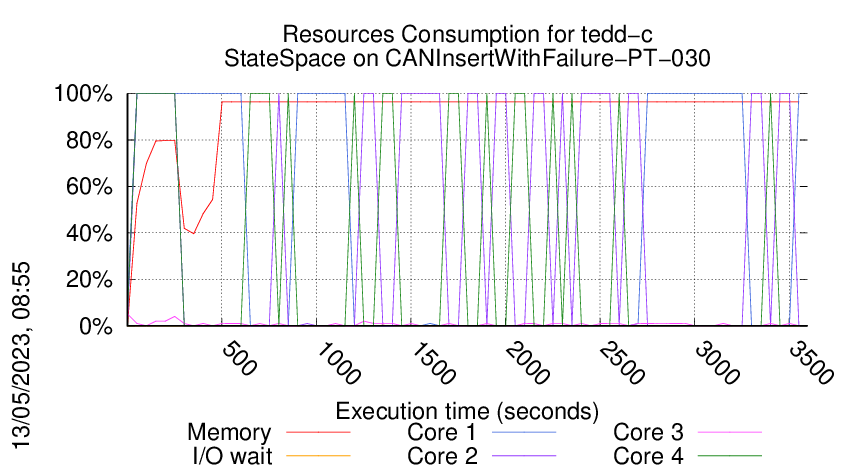Image resolution: width=850 pixels, height=475 pixels.
Task: Click the 2000 x-axis tick label
Action: coord(527,363)
